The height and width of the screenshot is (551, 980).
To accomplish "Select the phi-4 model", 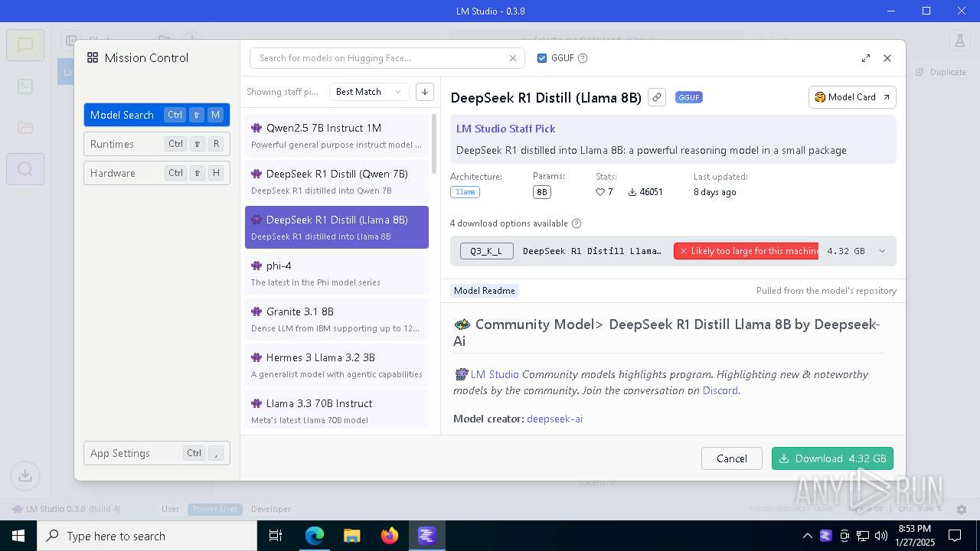I will click(x=337, y=273).
